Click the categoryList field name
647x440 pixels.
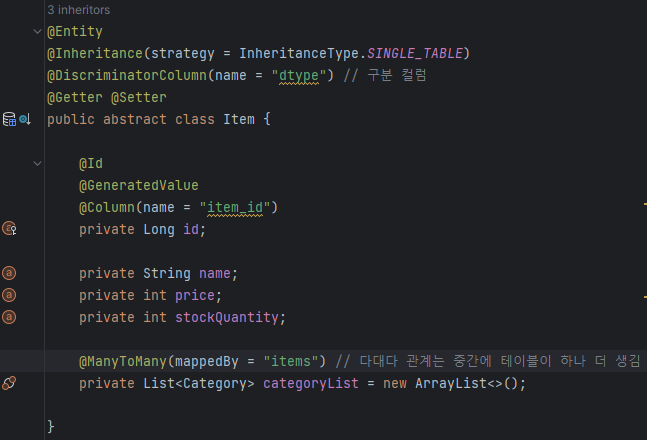311,383
